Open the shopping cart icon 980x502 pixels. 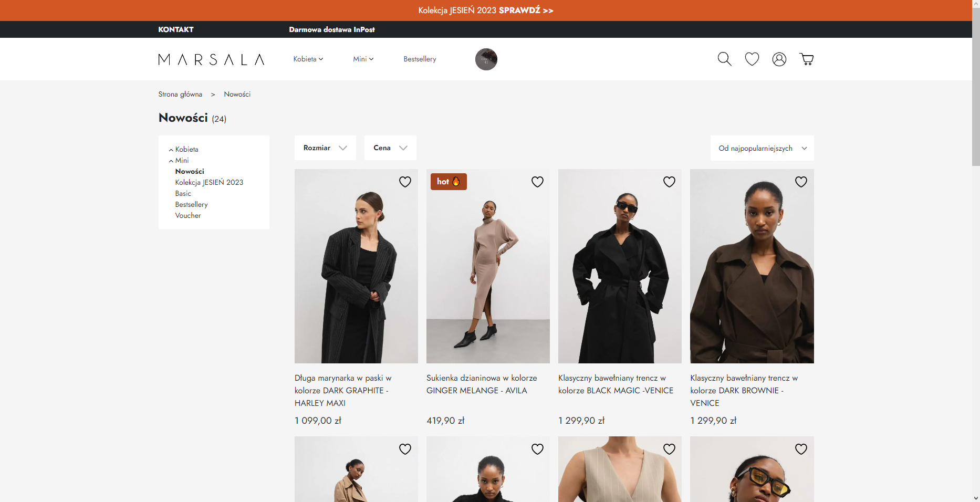coord(807,59)
